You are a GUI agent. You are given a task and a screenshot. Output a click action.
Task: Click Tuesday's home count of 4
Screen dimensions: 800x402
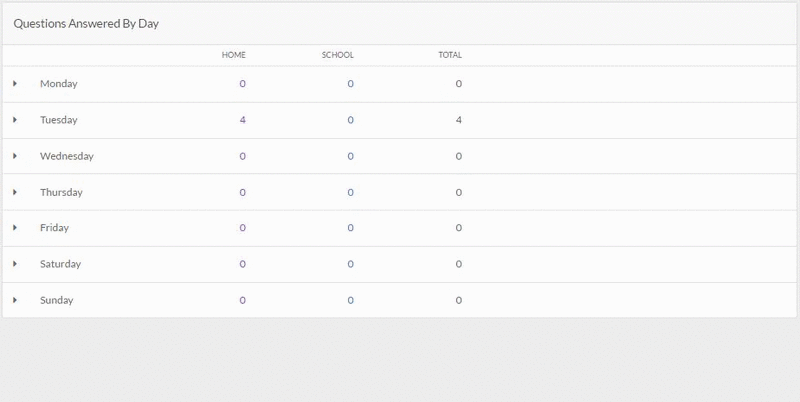[x=242, y=120]
